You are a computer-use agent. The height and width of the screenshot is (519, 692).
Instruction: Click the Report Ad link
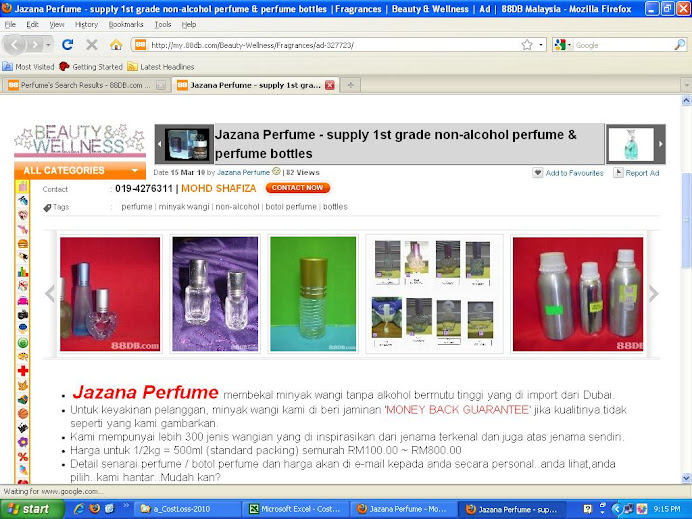[636, 173]
